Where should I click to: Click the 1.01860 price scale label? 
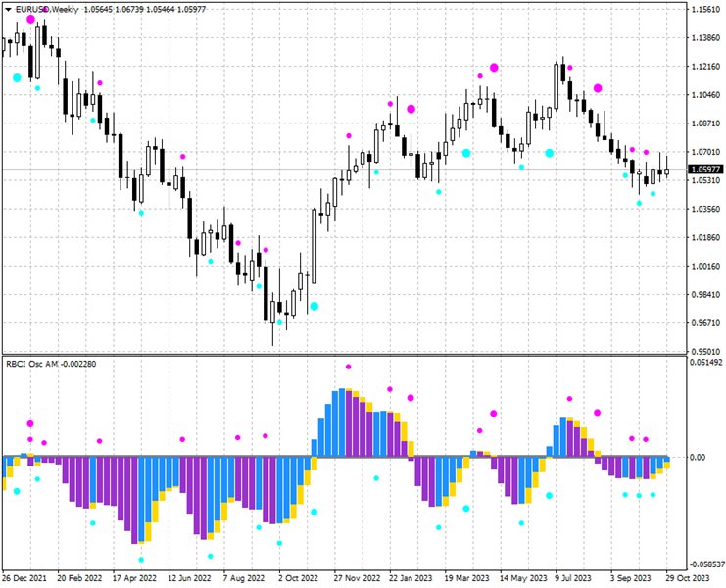click(x=705, y=237)
